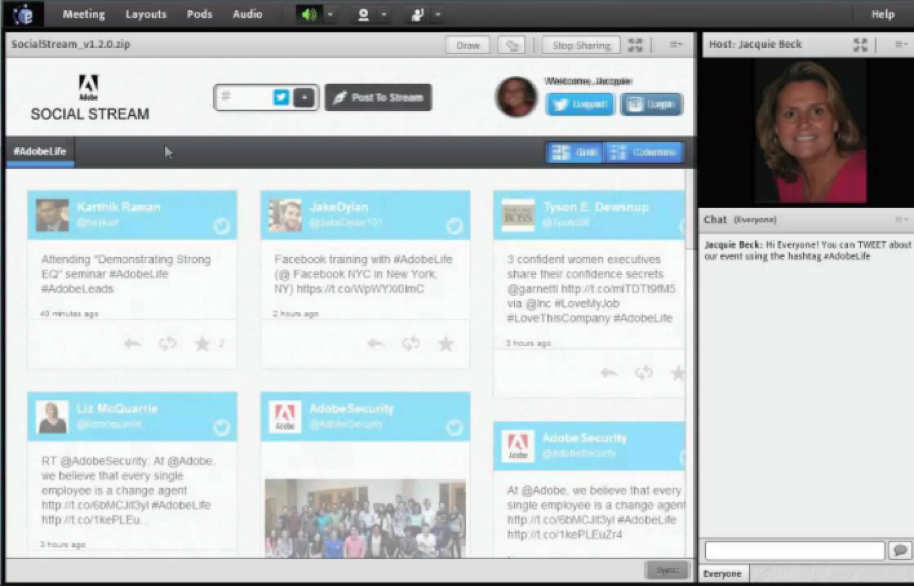The image size is (914, 586).
Task: Retweet Karthik Raman's seminar tweet
Action: [x=166, y=343]
